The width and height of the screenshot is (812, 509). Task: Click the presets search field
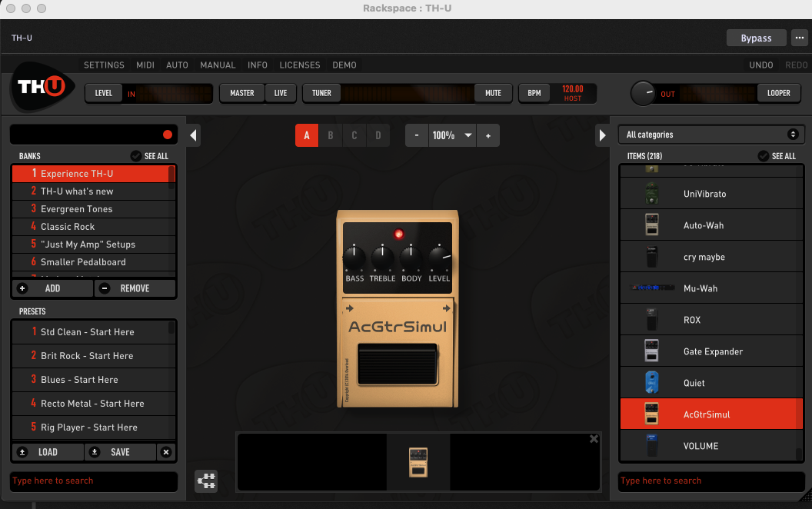[94, 481]
